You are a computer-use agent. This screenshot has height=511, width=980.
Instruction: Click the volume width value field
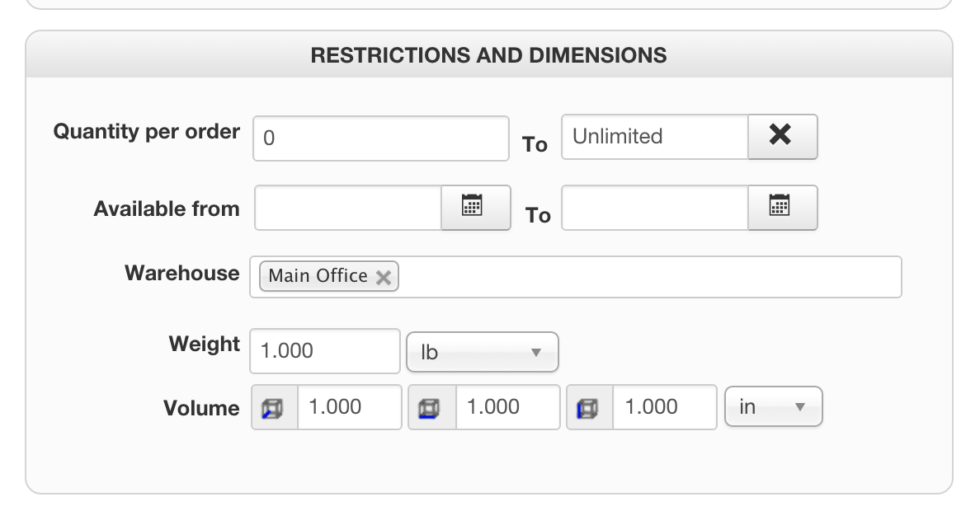pos(506,407)
